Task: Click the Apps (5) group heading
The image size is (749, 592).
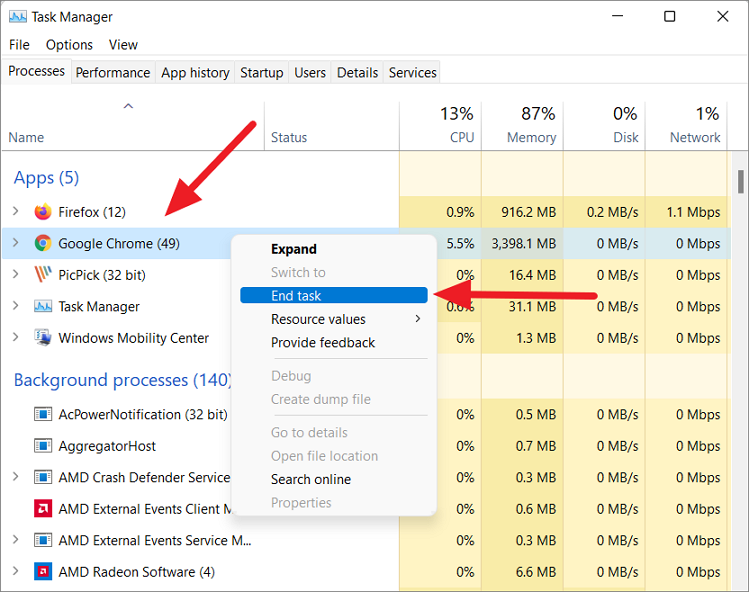Action: point(46,178)
